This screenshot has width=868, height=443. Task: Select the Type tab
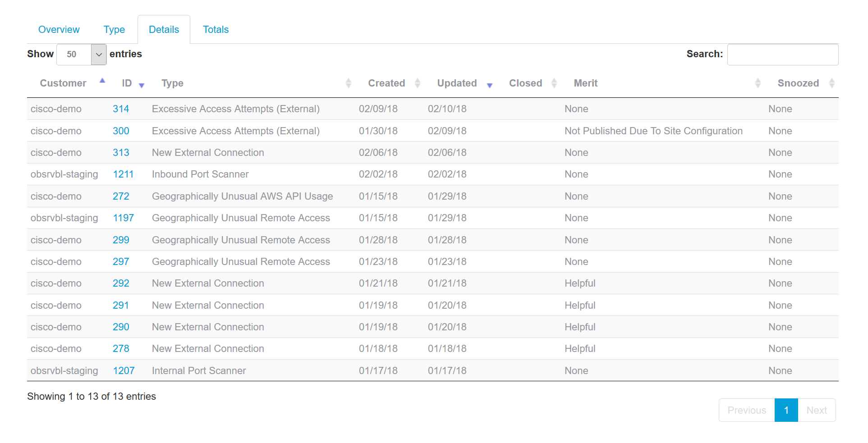[x=114, y=30]
